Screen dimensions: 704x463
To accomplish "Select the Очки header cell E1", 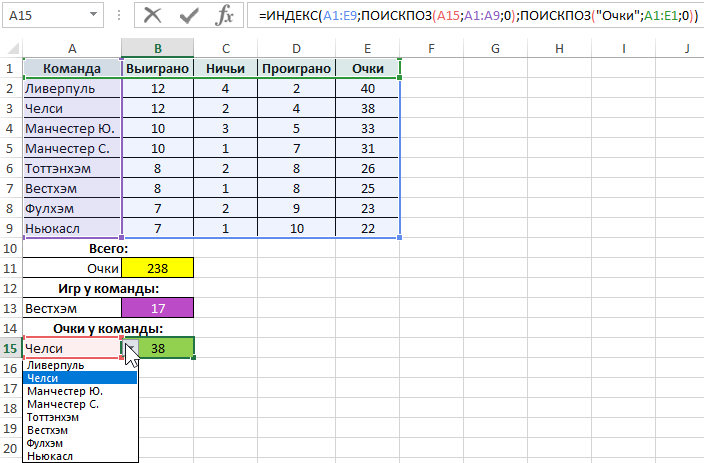I will pyautogui.click(x=365, y=68).
